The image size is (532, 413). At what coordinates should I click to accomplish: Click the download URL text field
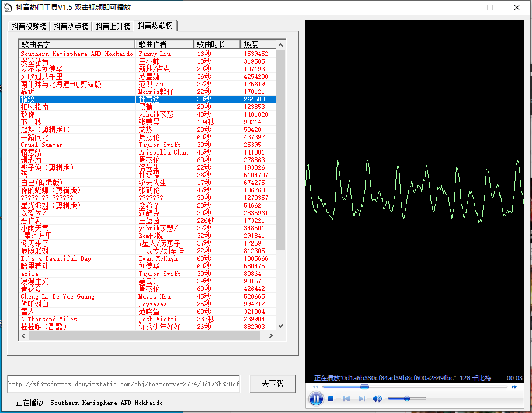click(123, 383)
